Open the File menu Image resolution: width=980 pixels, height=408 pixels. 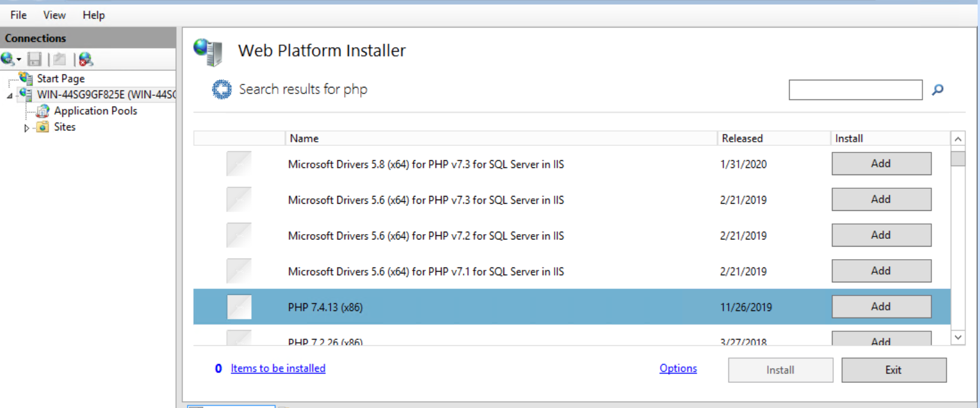(x=18, y=15)
